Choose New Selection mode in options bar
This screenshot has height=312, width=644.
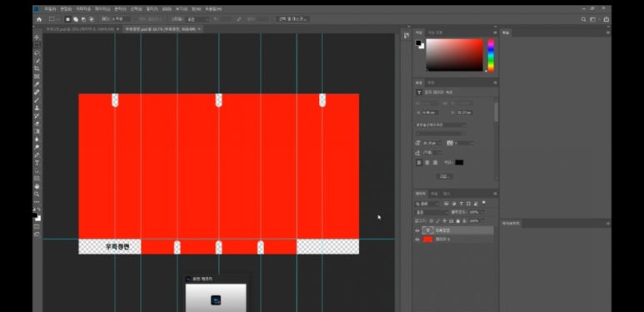(x=68, y=19)
